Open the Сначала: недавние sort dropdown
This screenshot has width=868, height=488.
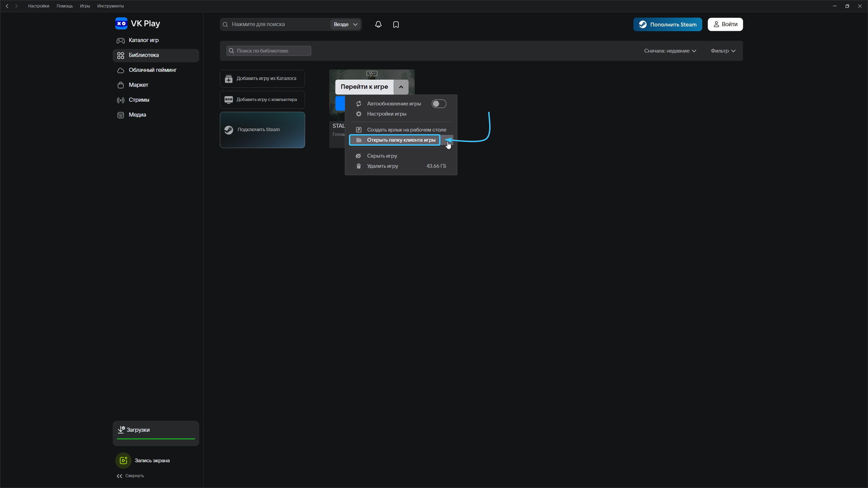click(x=670, y=51)
